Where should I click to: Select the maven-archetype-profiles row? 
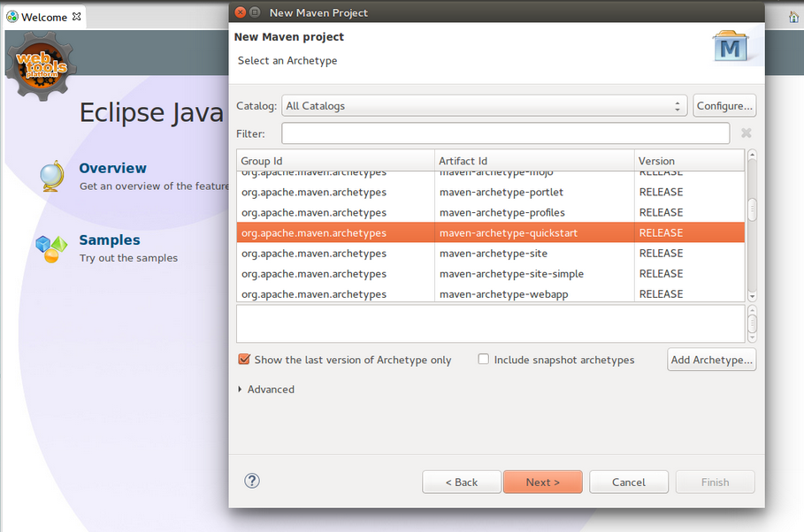[491, 213]
